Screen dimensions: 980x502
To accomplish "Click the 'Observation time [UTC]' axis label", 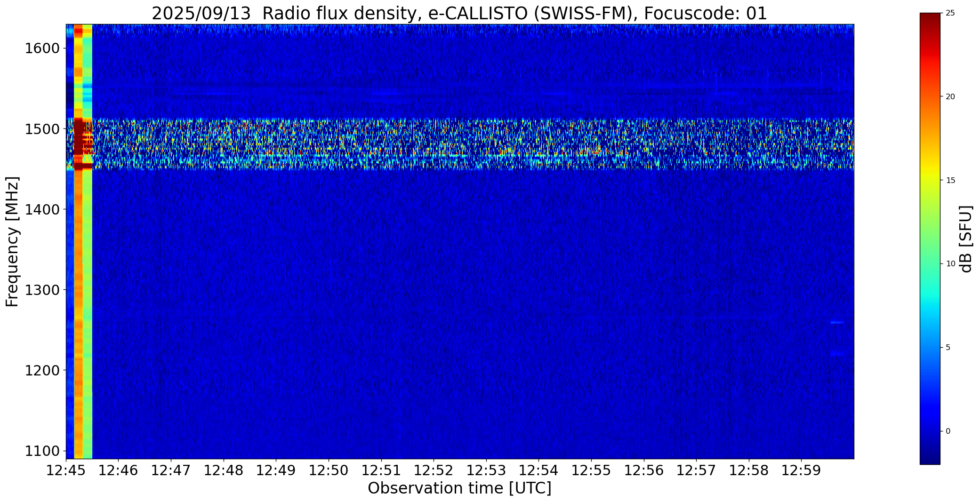I will click(x=459, y=488).
